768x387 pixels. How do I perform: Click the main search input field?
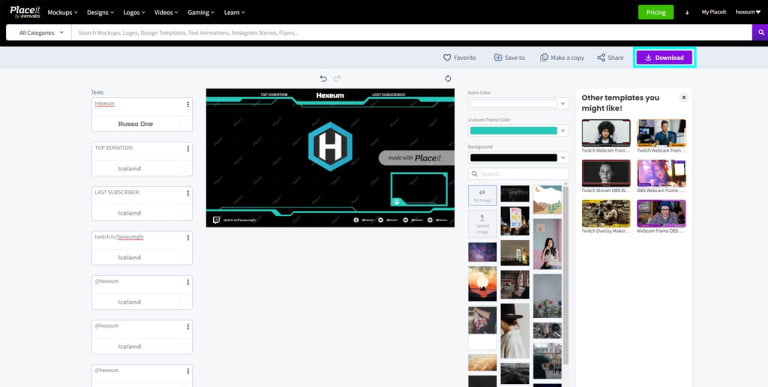(411, 33)
